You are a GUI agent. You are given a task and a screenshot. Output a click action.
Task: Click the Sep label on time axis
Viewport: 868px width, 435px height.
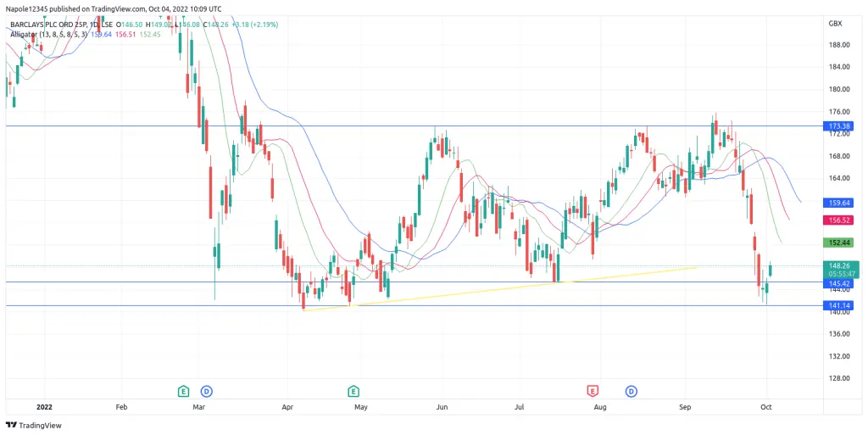(x=685, y=407)
